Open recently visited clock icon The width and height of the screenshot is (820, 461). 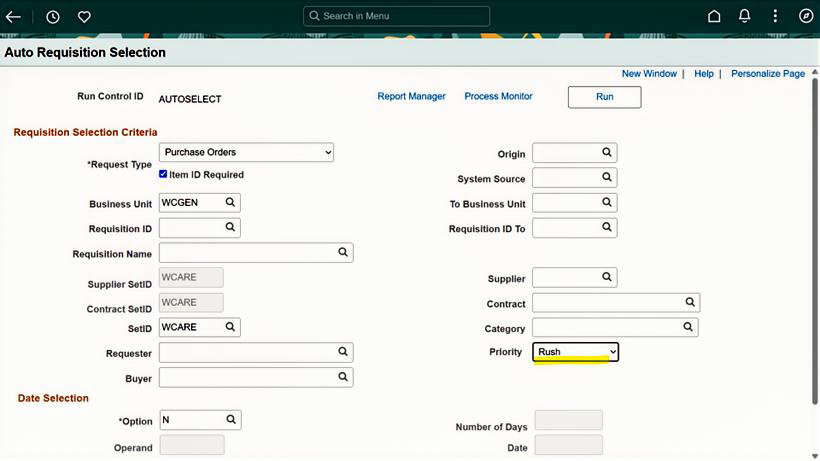point(53,17)
